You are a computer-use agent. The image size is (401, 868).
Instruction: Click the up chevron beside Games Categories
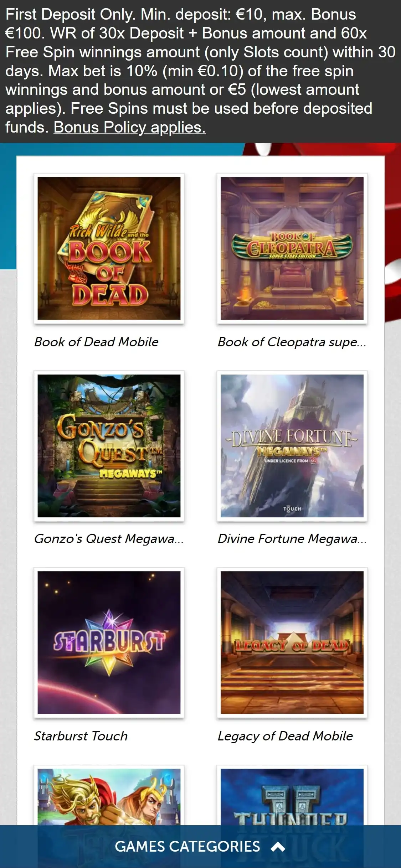(278, 847)
